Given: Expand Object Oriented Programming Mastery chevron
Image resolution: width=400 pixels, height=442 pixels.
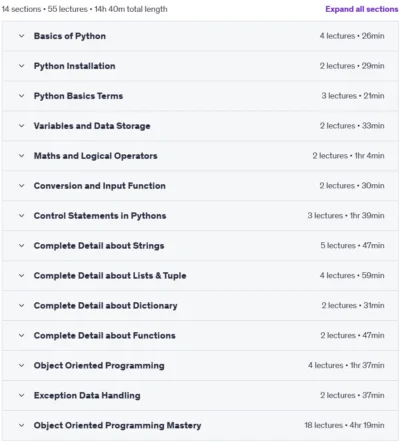Looking at the screenshot, I should click(21, 425).
